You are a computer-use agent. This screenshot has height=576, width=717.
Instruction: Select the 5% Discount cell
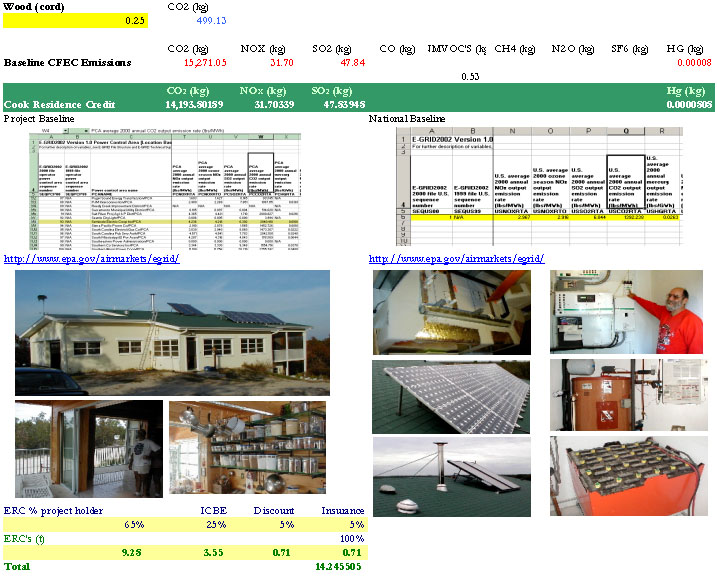click(x=287, y=525)
